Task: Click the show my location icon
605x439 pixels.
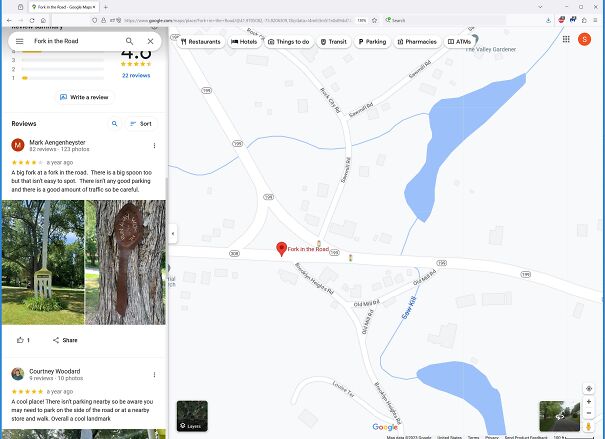Action: (589, 388)
